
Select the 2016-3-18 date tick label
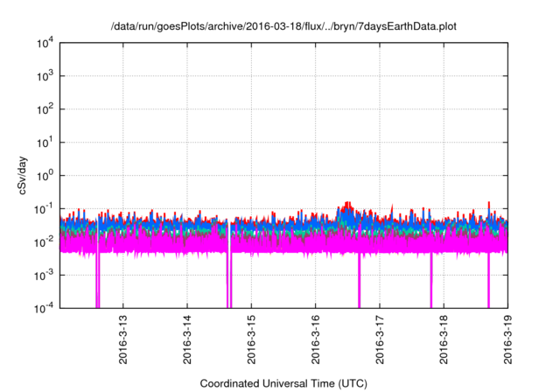(444, 341)
